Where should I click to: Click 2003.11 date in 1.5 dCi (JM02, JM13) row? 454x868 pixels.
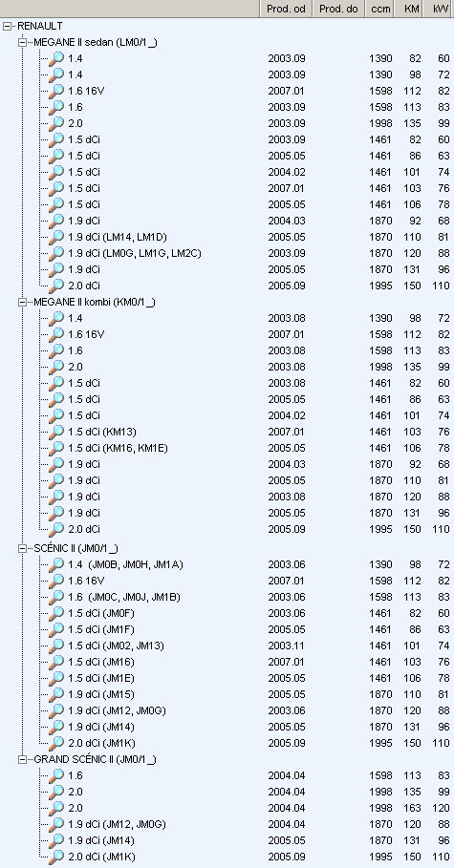click(287, 646)
